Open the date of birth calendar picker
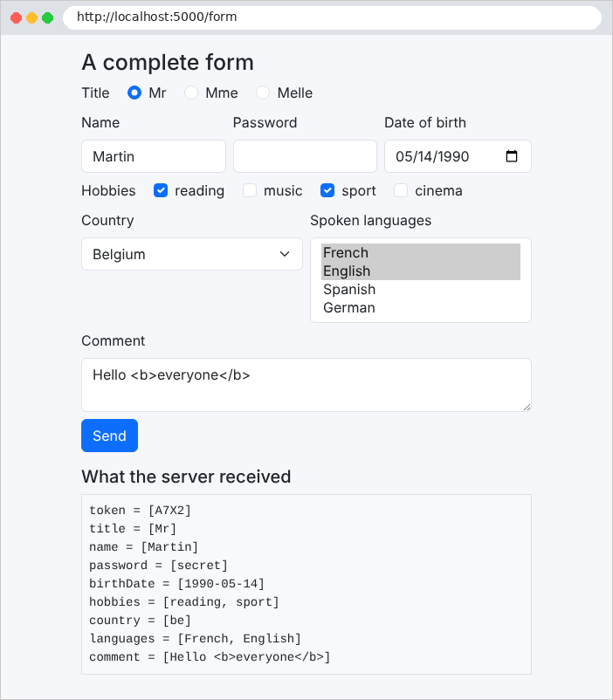This screenshot has height=700, width=613. [512, 156]
